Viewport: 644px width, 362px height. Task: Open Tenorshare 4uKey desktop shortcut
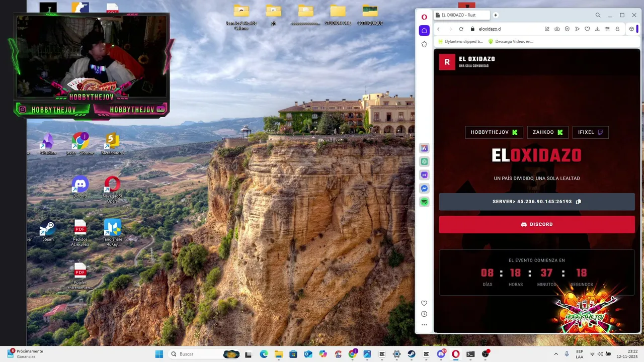pos(112,233)
